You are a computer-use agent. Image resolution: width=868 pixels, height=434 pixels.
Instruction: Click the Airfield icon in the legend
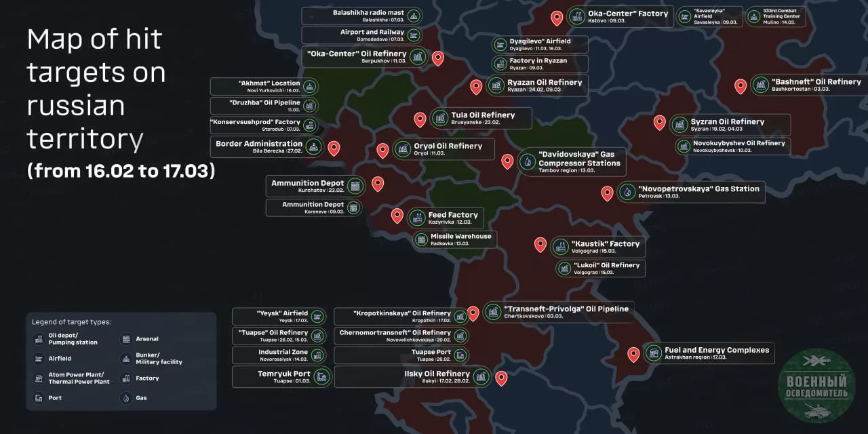pos(38,358)
